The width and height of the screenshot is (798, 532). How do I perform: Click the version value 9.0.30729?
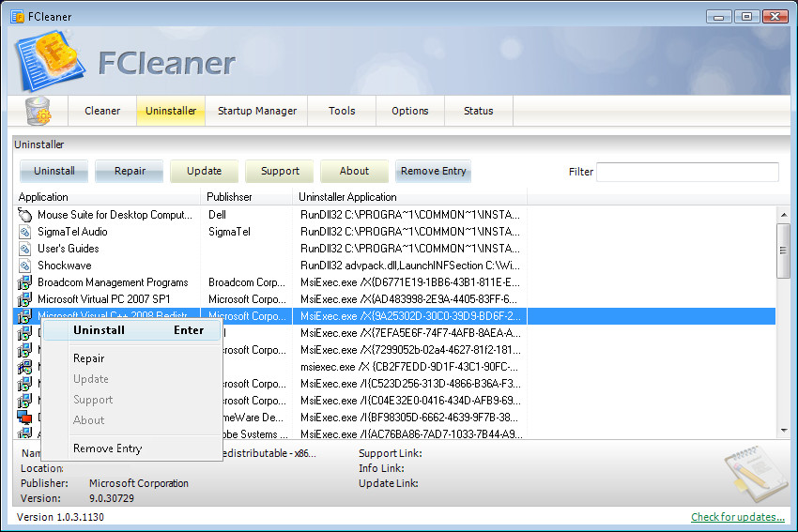coord(112,498)
